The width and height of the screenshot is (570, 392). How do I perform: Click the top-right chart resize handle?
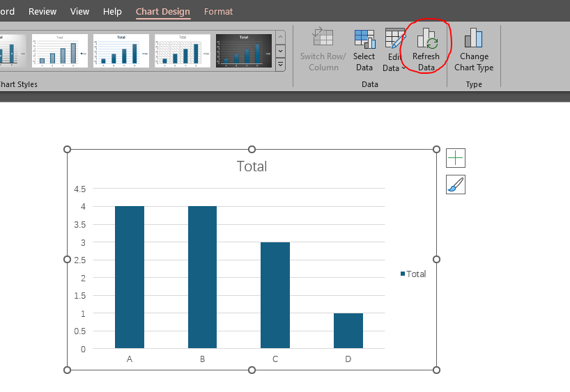437,149
